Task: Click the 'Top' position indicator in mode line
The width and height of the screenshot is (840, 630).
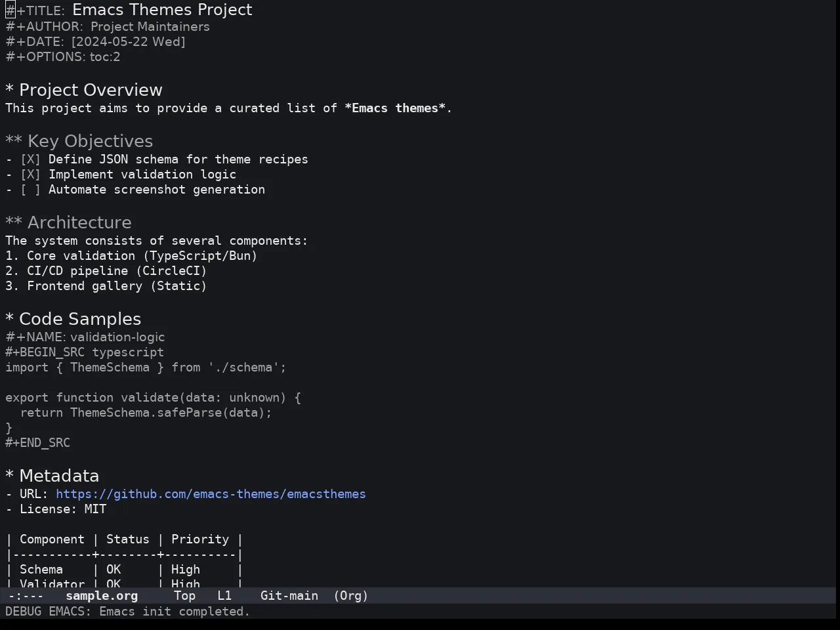Action: point(184,596)
